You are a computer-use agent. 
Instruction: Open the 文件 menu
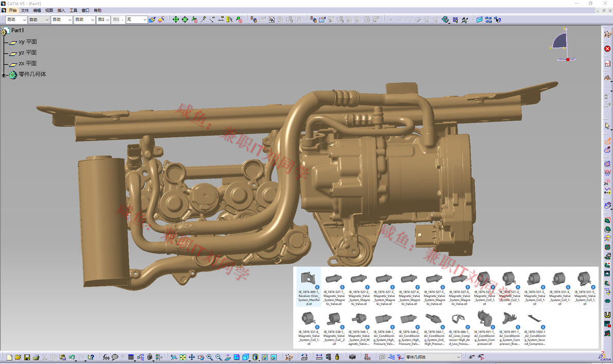pyautogui.click(x=25, y=10)
